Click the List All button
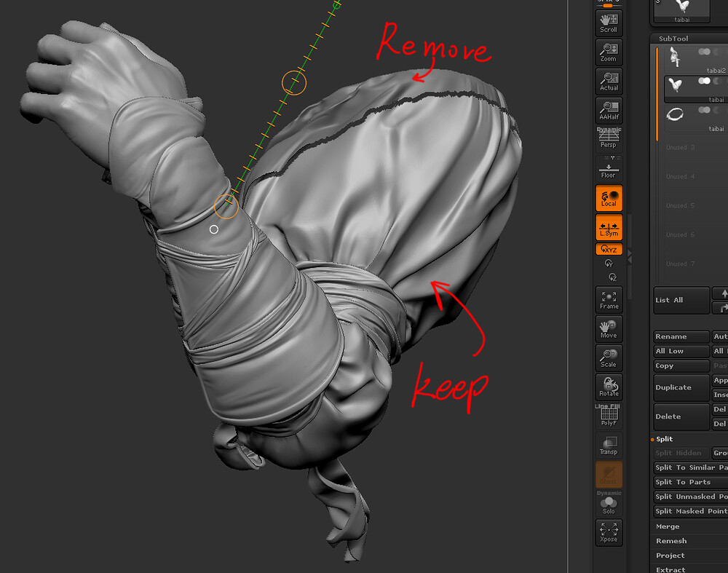 tap(681, 300)
